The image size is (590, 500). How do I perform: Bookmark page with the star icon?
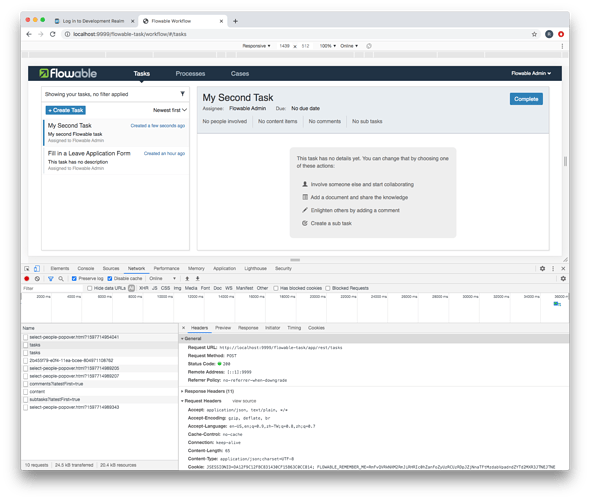click(534, 34)
